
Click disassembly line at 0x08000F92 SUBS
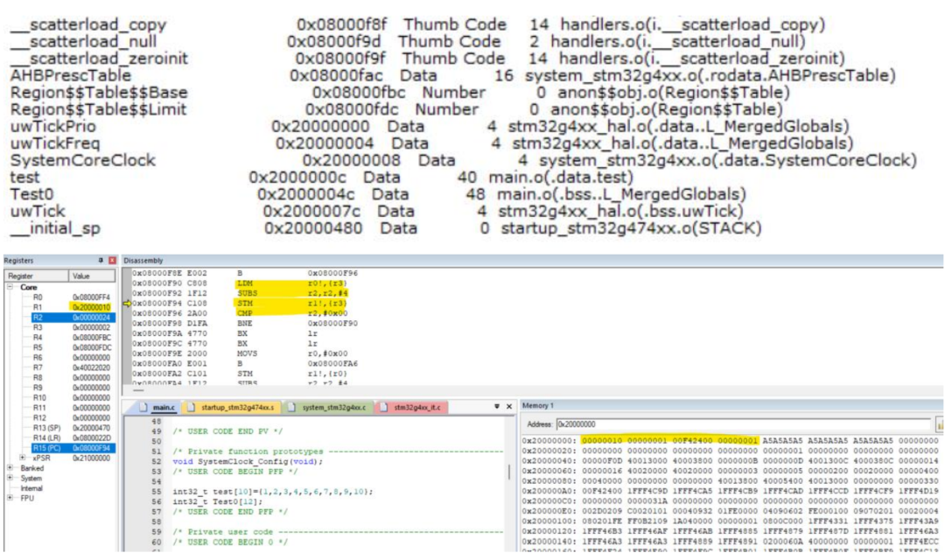point(240,293)
